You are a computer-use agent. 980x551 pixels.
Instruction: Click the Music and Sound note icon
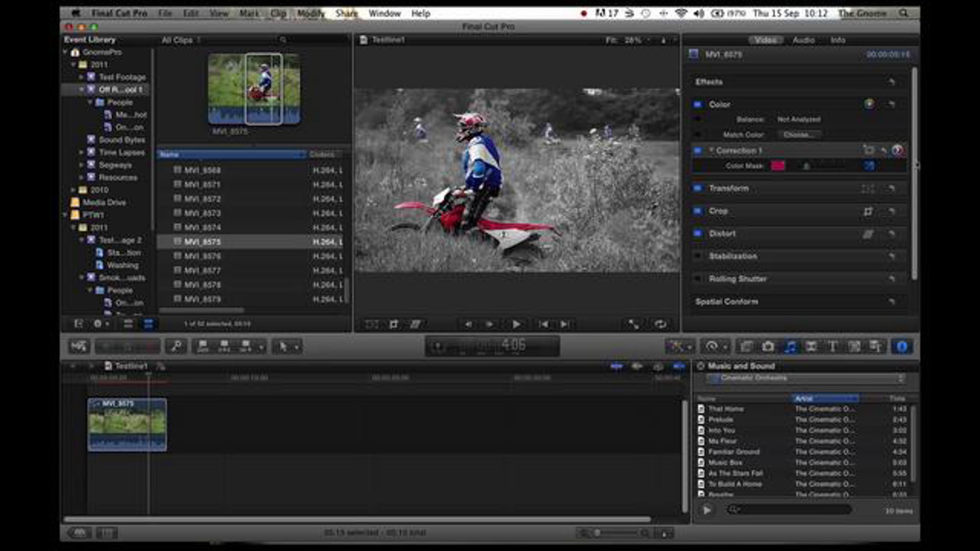(790, 347)
